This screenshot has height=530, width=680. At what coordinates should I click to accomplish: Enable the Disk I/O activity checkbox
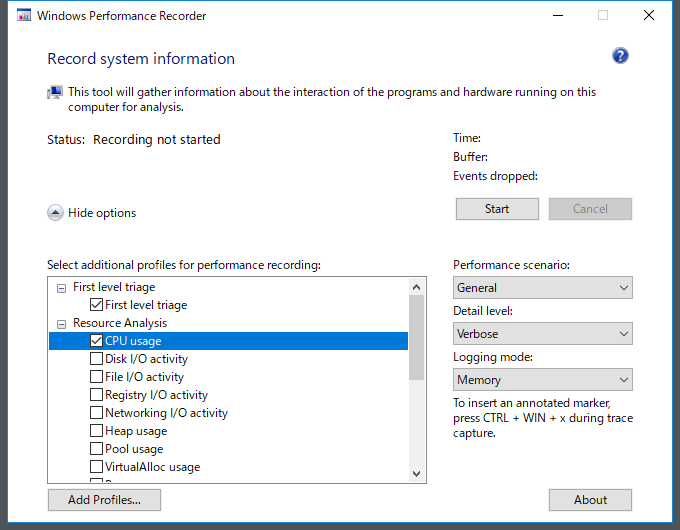click(x=96, y=359)
